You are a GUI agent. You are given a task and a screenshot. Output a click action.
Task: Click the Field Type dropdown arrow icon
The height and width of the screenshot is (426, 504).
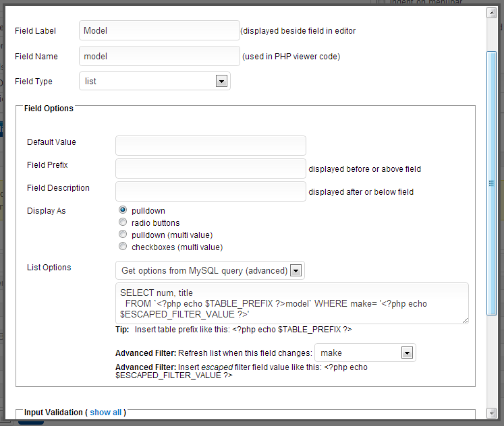[221, 82]
